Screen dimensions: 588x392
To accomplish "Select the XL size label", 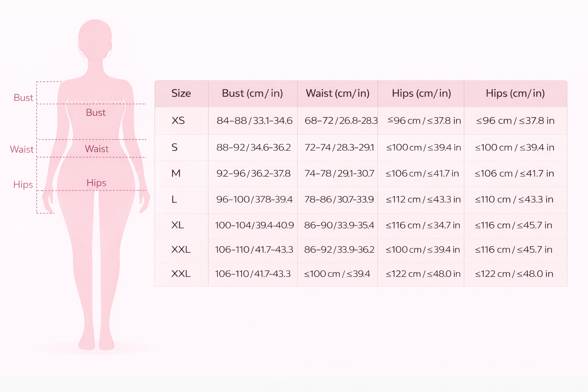I will (x=177, y=225).
